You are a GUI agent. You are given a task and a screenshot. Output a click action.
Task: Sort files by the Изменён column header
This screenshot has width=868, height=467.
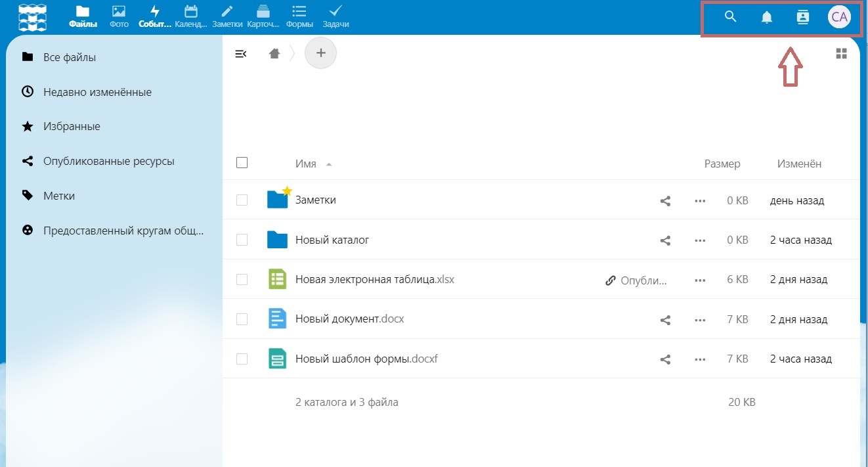click(799, 164)
